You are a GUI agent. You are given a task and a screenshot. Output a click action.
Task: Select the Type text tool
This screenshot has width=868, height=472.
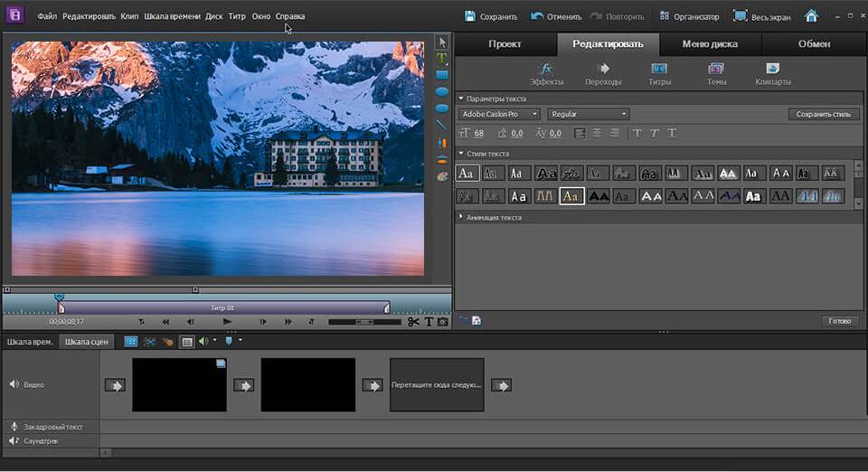pos(442,58)
